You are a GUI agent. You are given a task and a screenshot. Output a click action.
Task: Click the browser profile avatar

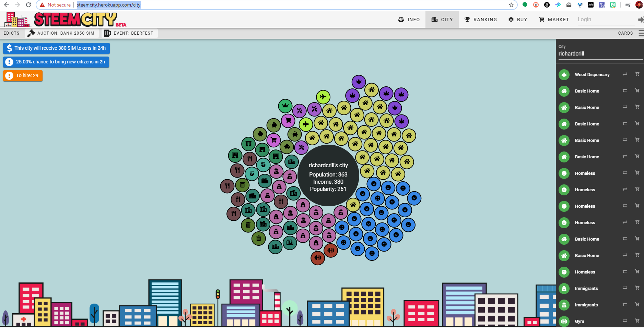pyautogui.click(x=639, y=5)
